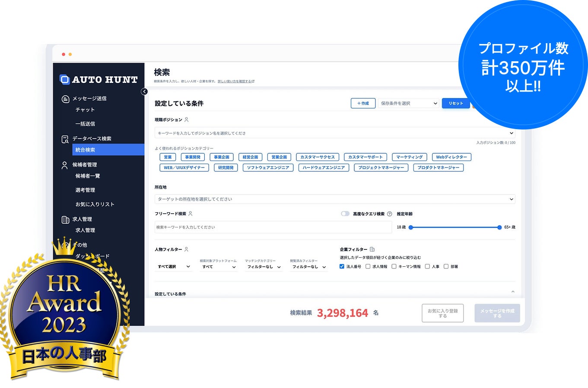The image size is (588, 388).
Task: Check the 求人情報 checkbox
Action: [368, 266]
